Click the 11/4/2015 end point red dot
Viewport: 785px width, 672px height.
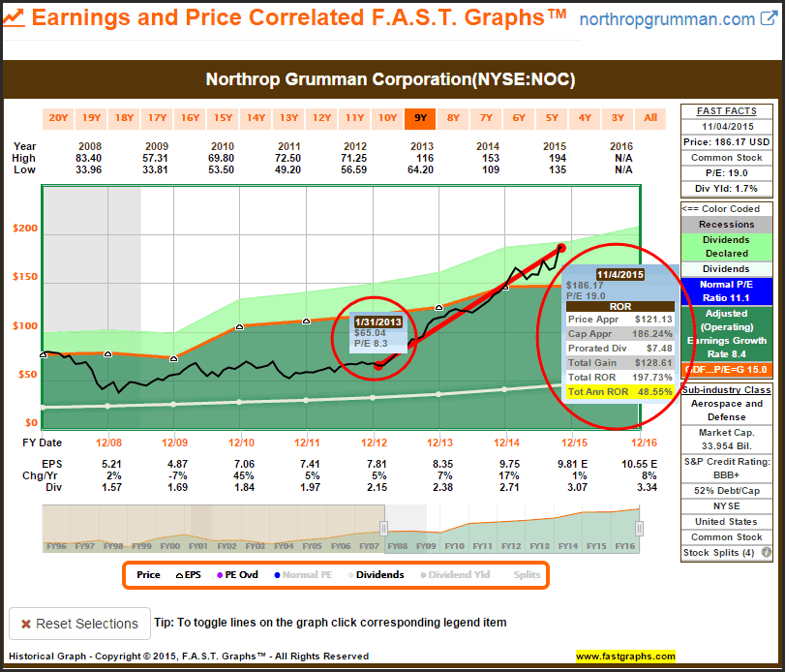(x=560, y=249)
